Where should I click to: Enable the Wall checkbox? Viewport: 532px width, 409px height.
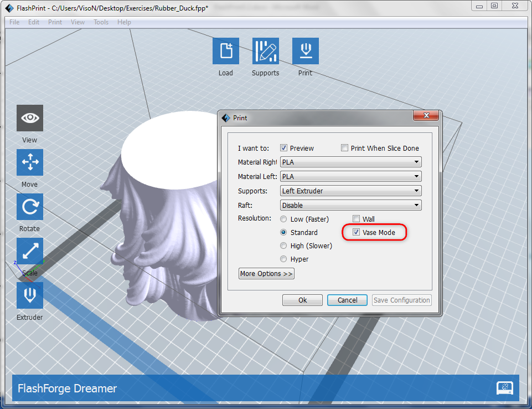pos(356,219)
